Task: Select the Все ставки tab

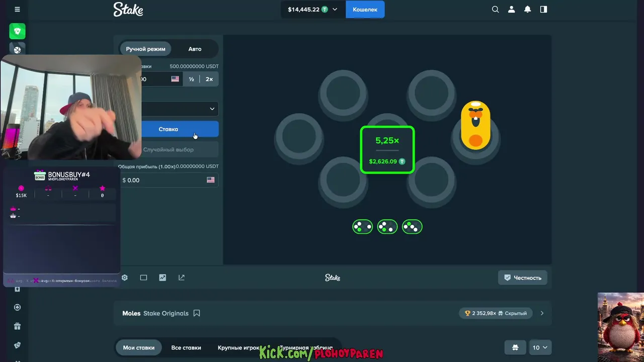Action: 186,347
